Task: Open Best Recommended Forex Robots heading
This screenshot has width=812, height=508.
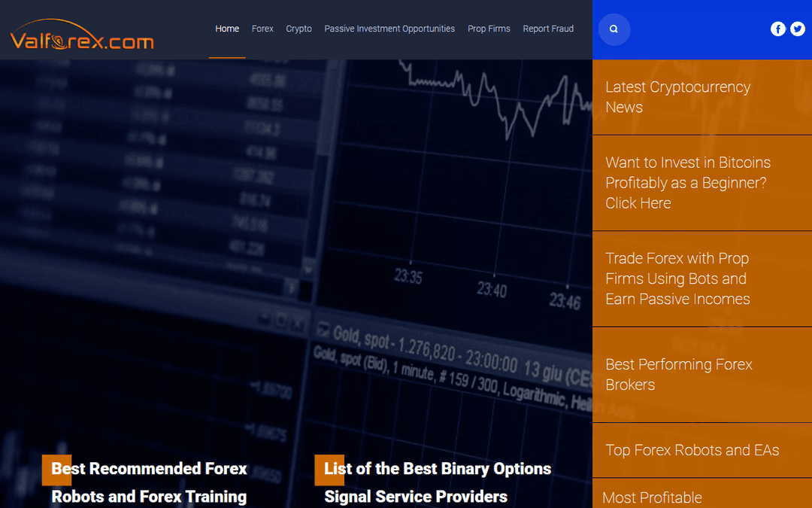Action: pyautogui.click(x=149, y=482)
